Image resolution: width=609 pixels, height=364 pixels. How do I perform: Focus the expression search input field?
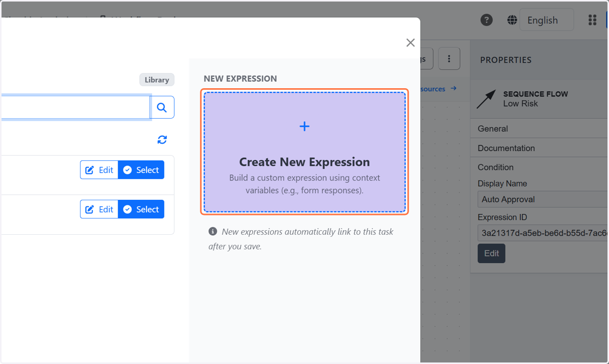tap(75, 107)
